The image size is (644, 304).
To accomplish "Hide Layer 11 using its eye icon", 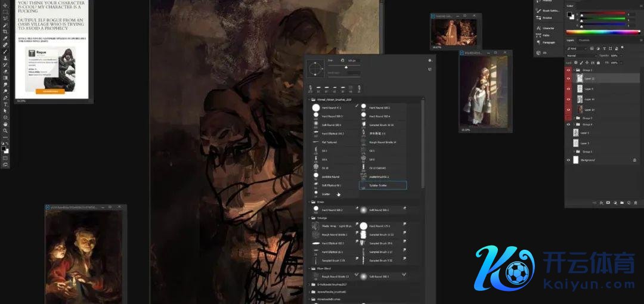I will [x=568, y=78].
